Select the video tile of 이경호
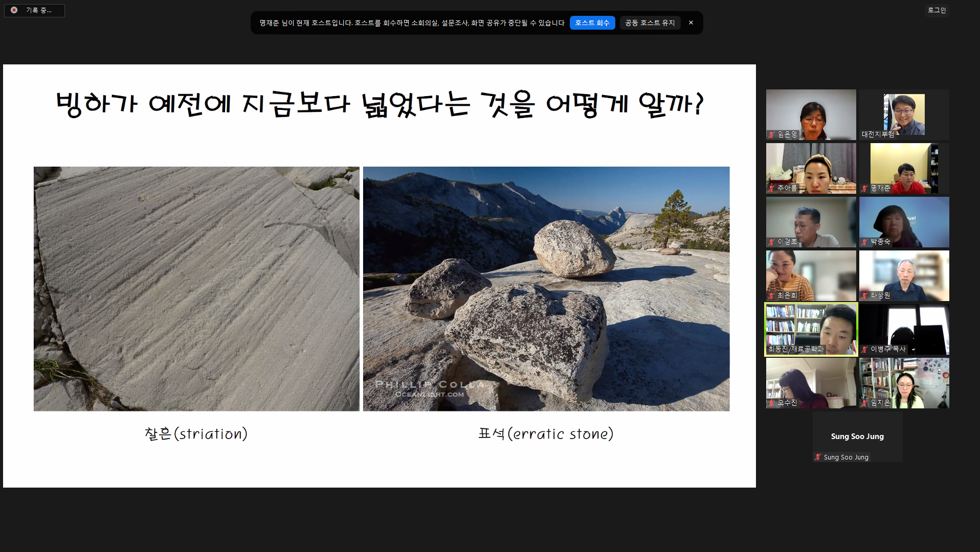This screenshot has width=980, height=552. coord(811,222)
